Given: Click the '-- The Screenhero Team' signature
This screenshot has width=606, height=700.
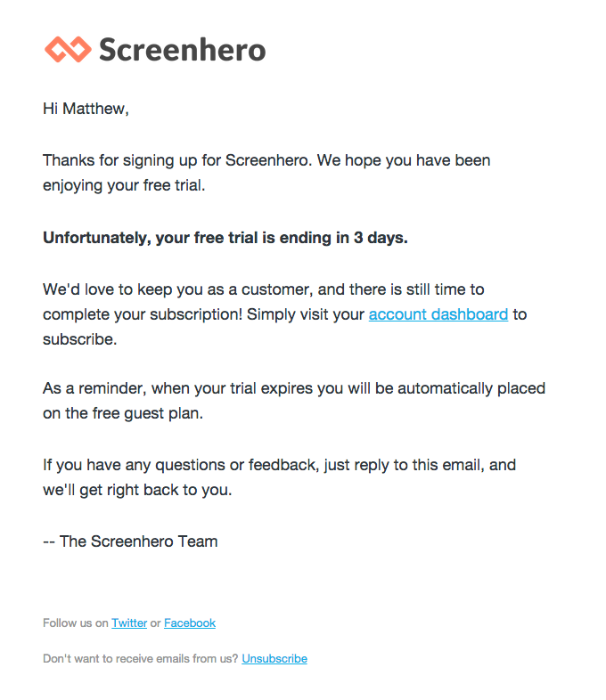Looking at the screenshot, I should 130,541.
